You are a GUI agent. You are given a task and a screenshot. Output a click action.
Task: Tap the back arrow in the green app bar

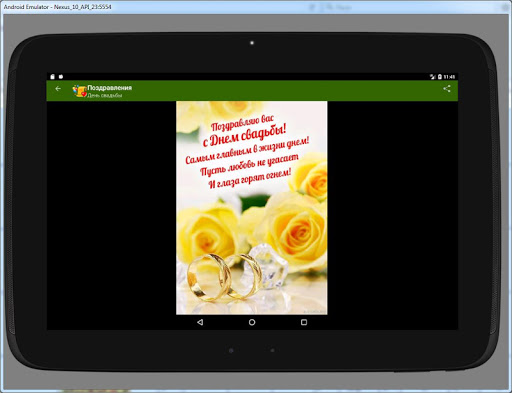(58, 89)
